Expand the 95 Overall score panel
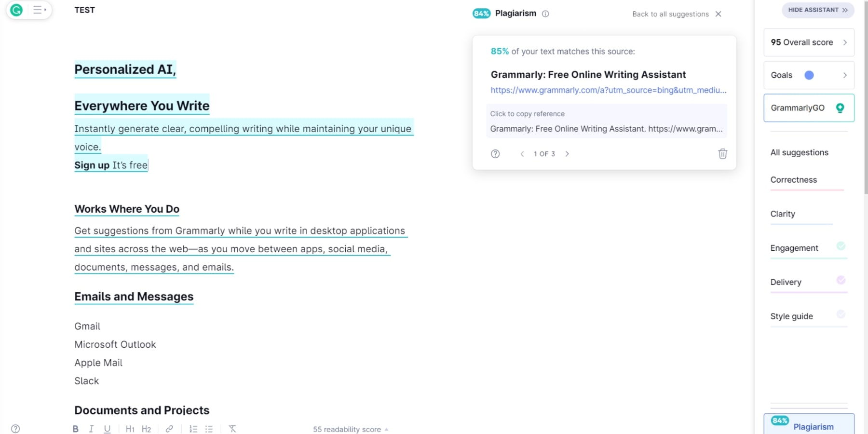Image resolution: width=868 pixels, height=434 pixels. point(809,42)
